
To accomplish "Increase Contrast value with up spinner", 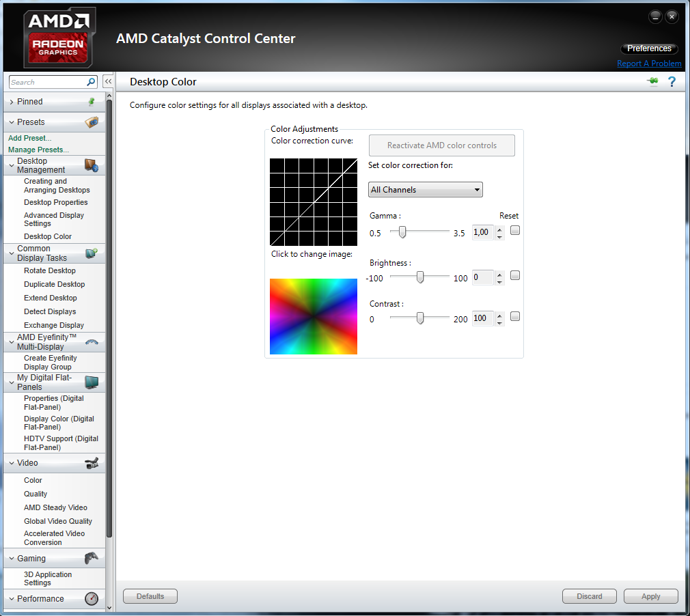I will 499,315.
